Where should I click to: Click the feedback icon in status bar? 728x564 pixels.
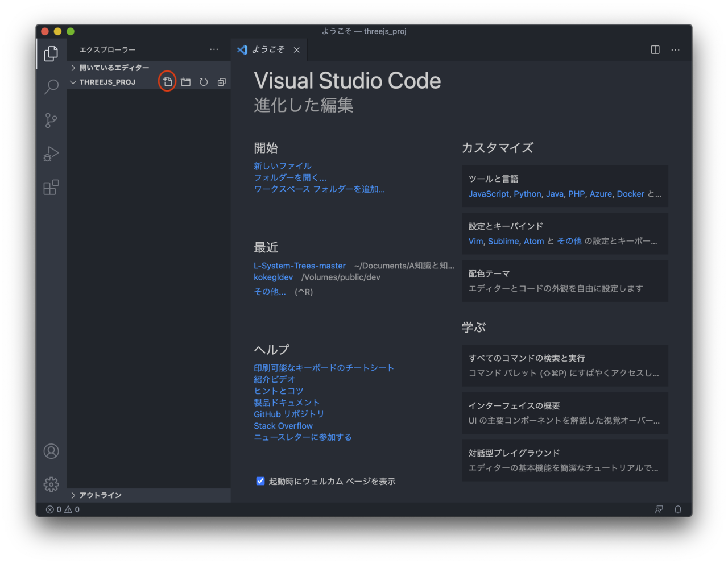click(659, 509)
